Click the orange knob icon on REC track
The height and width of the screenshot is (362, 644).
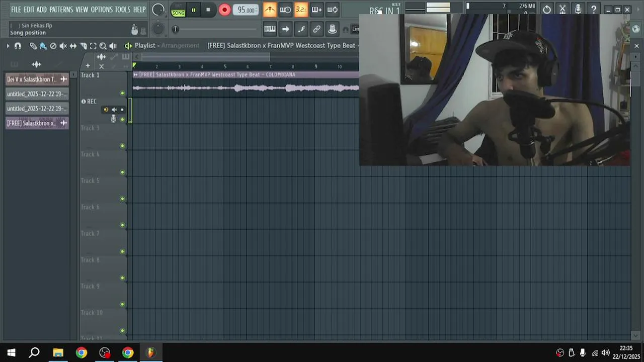point(105,110)
